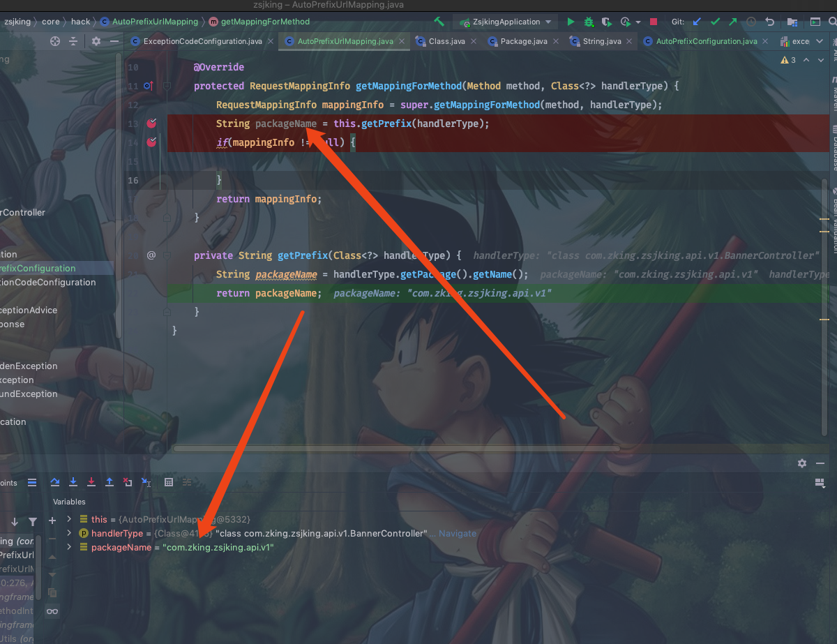Step into with blue down arrow
This screenshot has width=837, height=644.
[x=73, y=482]
